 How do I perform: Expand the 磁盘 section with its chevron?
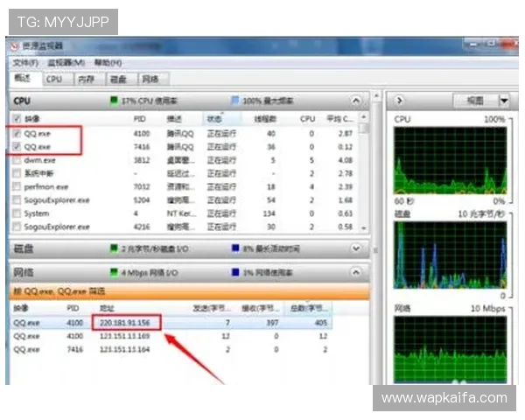(356, 248)
